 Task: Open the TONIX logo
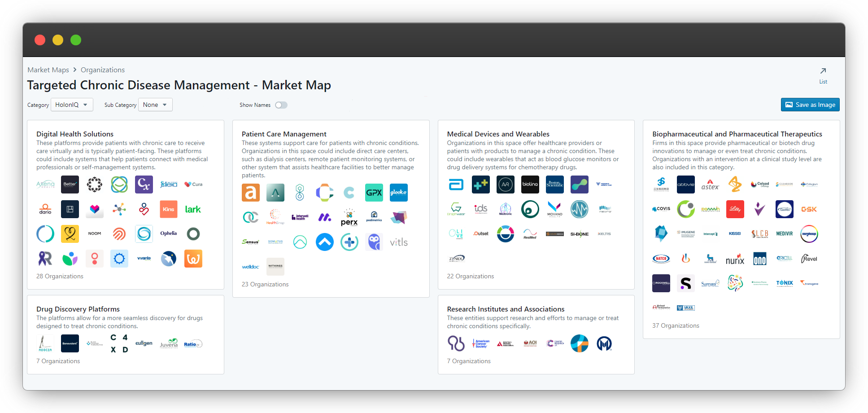pos(785,283)
